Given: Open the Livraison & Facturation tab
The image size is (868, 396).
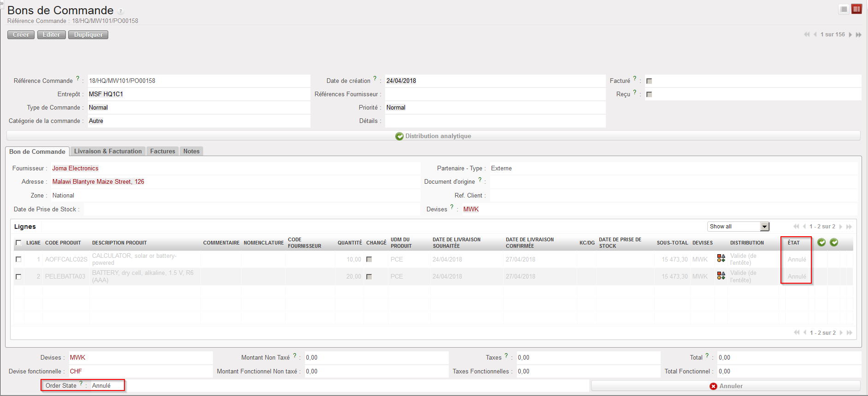Looking at the screenshot, I should pos(108,151).
